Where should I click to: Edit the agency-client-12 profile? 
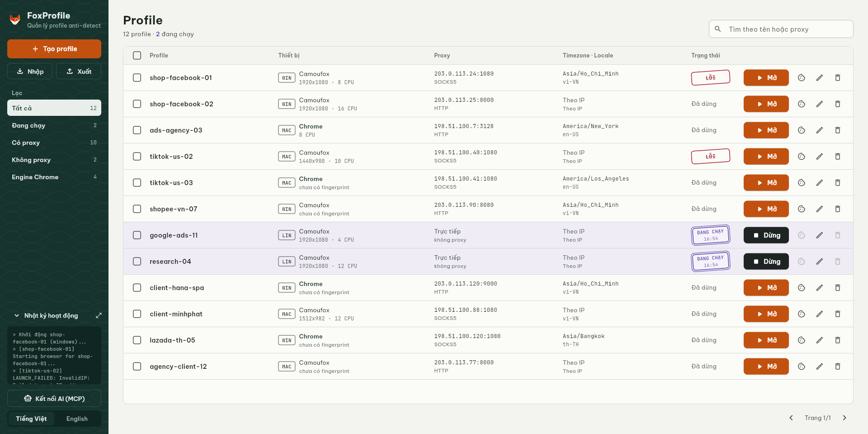coord(820,367)
